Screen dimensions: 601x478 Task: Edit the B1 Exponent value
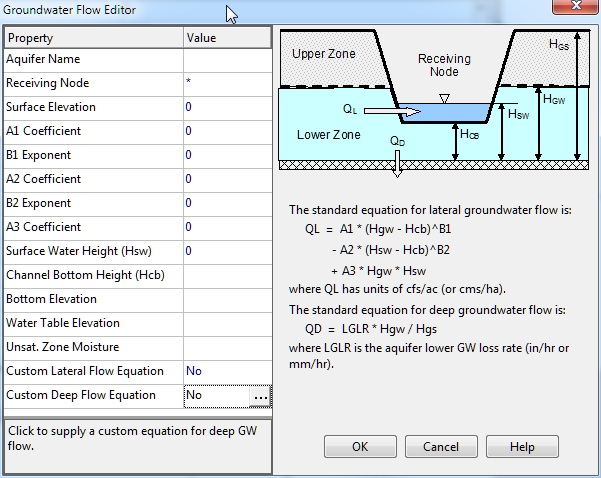pos(228,156)
